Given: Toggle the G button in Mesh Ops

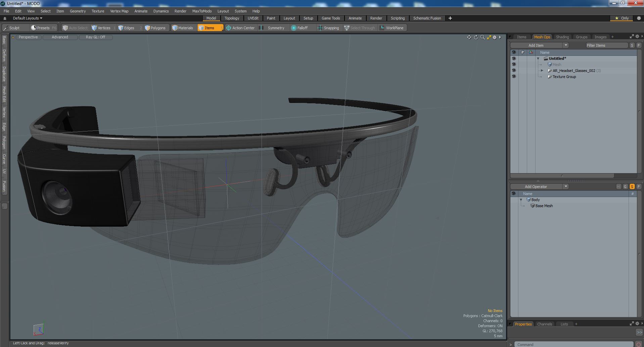Looking at the screenshot, I should point(625,187).
